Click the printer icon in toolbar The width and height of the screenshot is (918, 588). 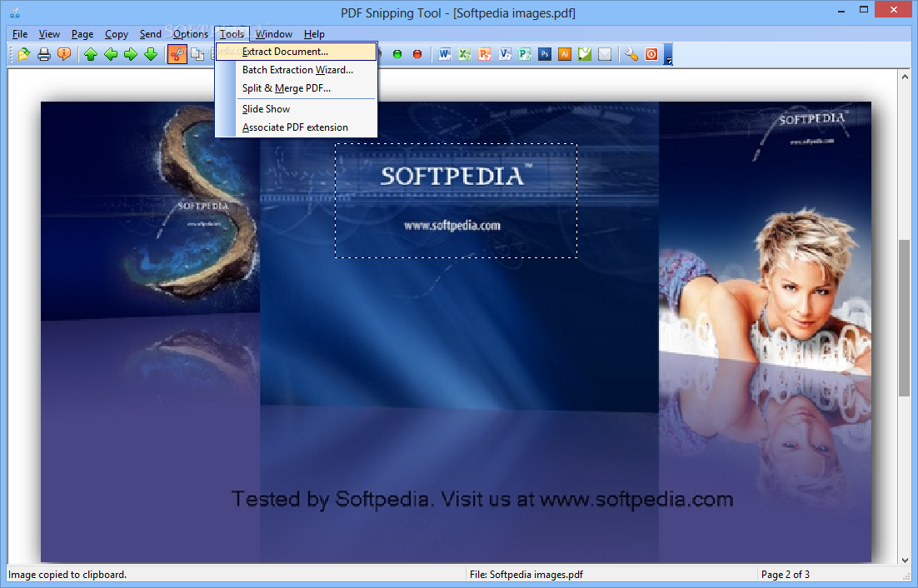pos(44,54)
